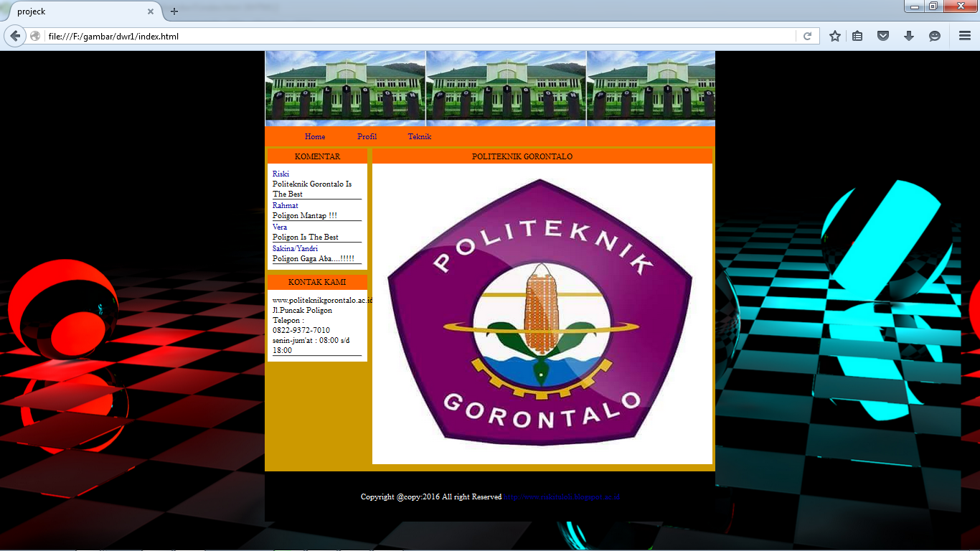Click the globe site identity icon
The width and height of the screenshot is (980, 551).
(x=35, y=36)
